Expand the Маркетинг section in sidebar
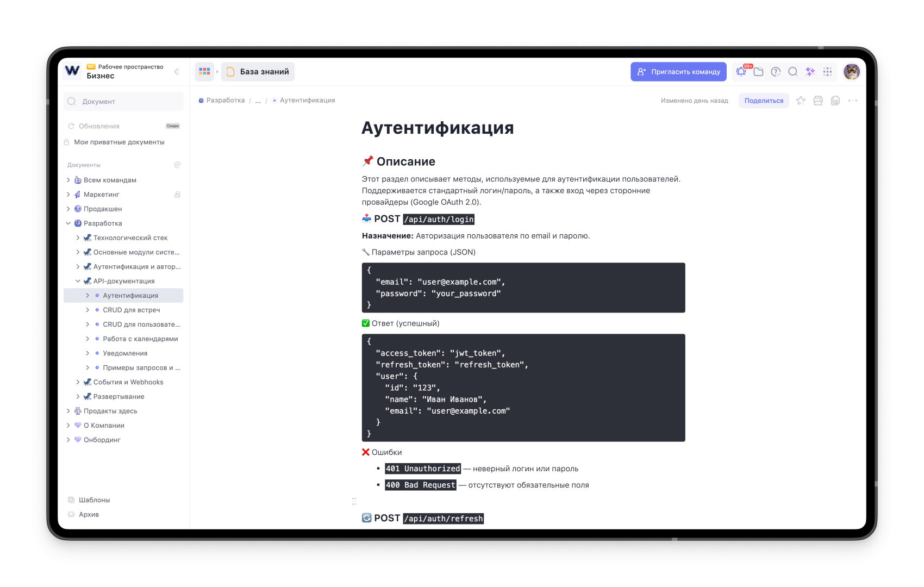The width and height of the screenshot is (924, 587). point(68,194)
